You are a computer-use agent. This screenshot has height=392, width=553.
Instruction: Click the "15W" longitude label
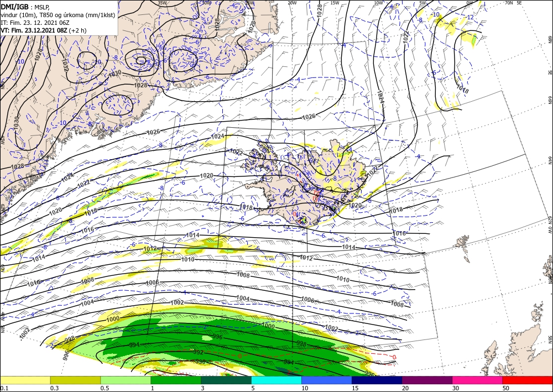point(335,3)
